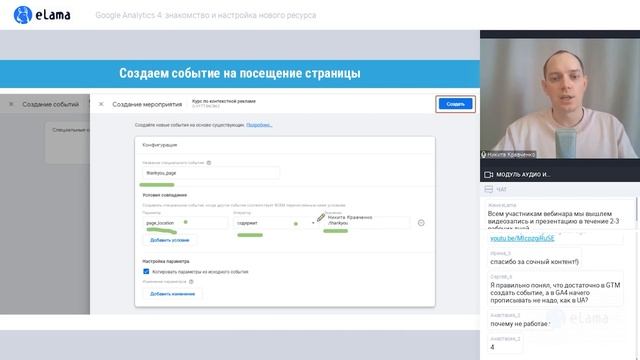The height and width of the screenshot is (360, 640).
Task: Click chat message 'спасибо за сочный контент!)'
Action: 534,262
